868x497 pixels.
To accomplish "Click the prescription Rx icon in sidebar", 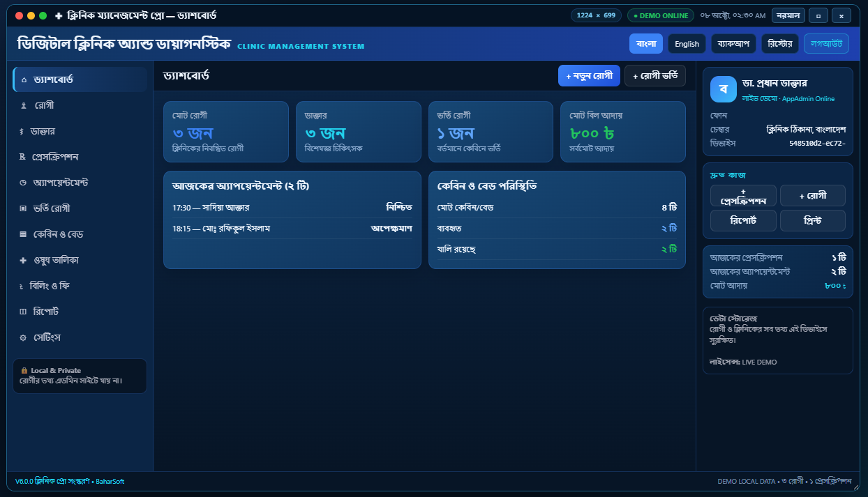I will tap(23, 158).
